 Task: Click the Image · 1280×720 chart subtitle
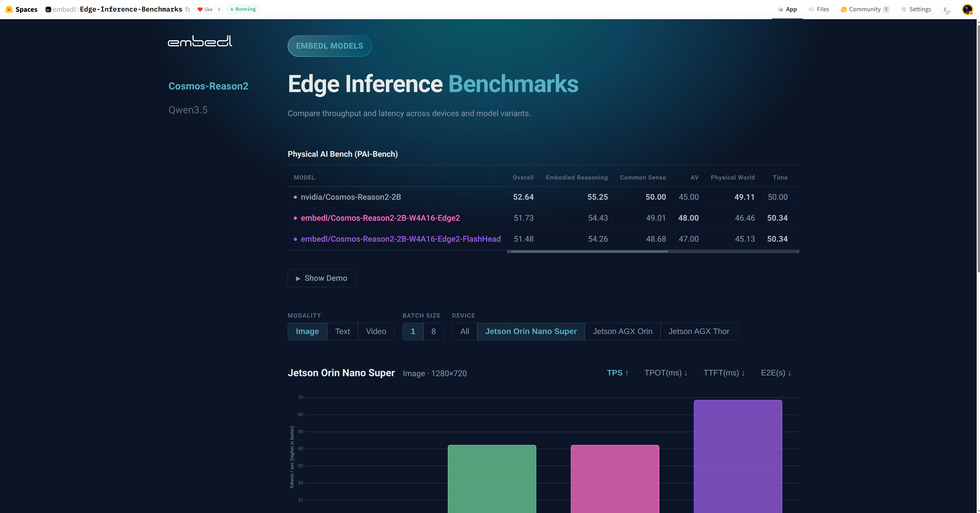pyautogui.click(x=434, y=374)
